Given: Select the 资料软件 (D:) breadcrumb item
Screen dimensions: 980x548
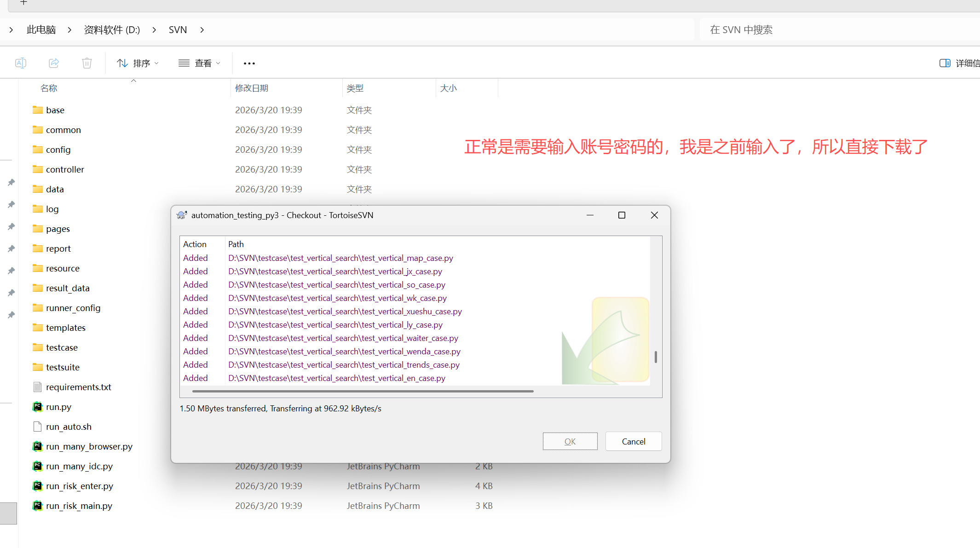Looking at the screenshot, I should 112,30.
